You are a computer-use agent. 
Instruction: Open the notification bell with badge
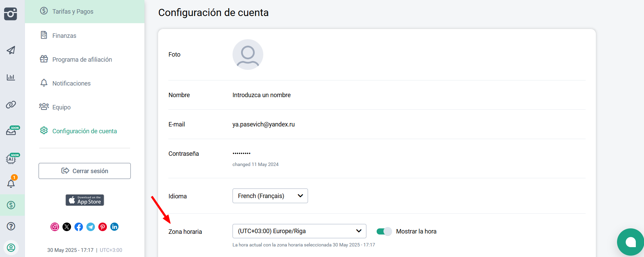11,183
